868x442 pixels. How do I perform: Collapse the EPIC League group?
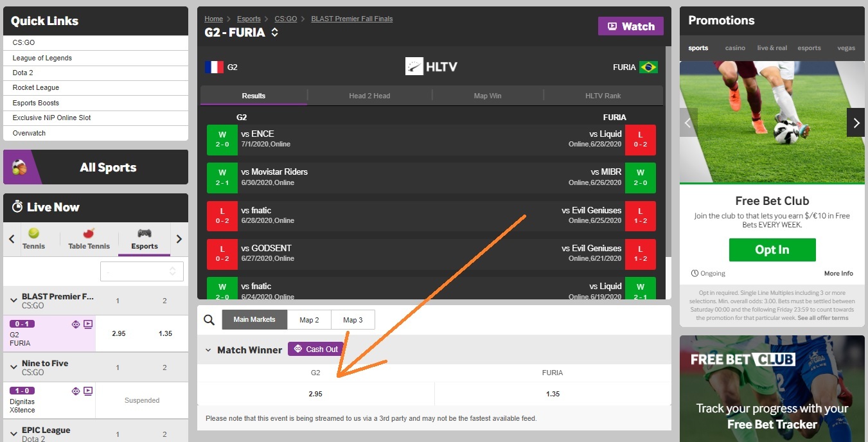13,434
